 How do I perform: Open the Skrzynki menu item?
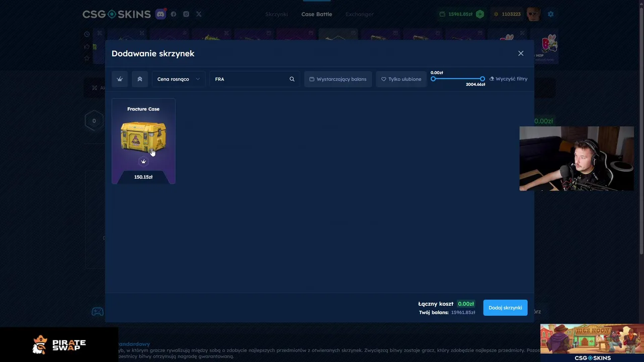tap(277, 14)
